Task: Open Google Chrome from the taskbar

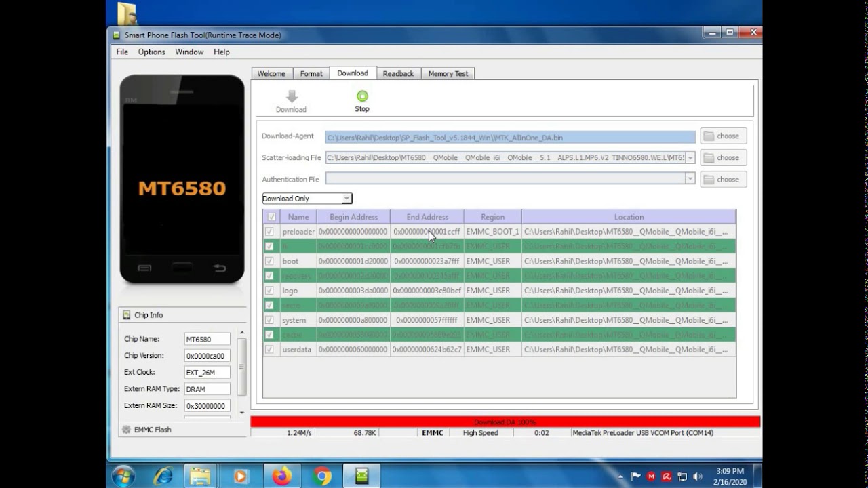Action: [x=322, y=476]
